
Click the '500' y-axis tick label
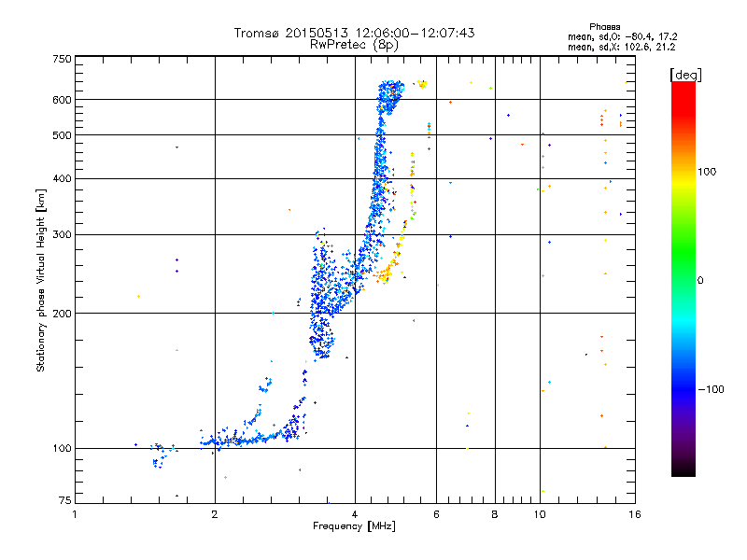(62, 135)
